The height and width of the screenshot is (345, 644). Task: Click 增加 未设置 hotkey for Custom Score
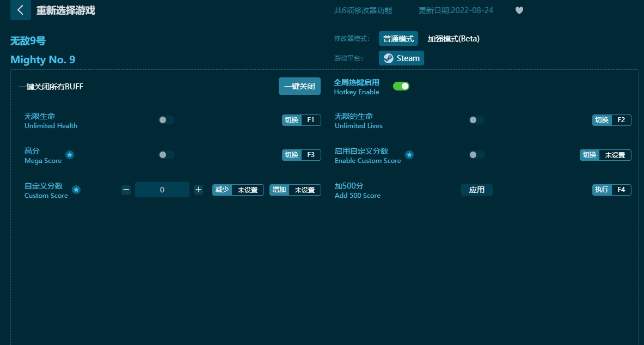[x=295, y=190]
